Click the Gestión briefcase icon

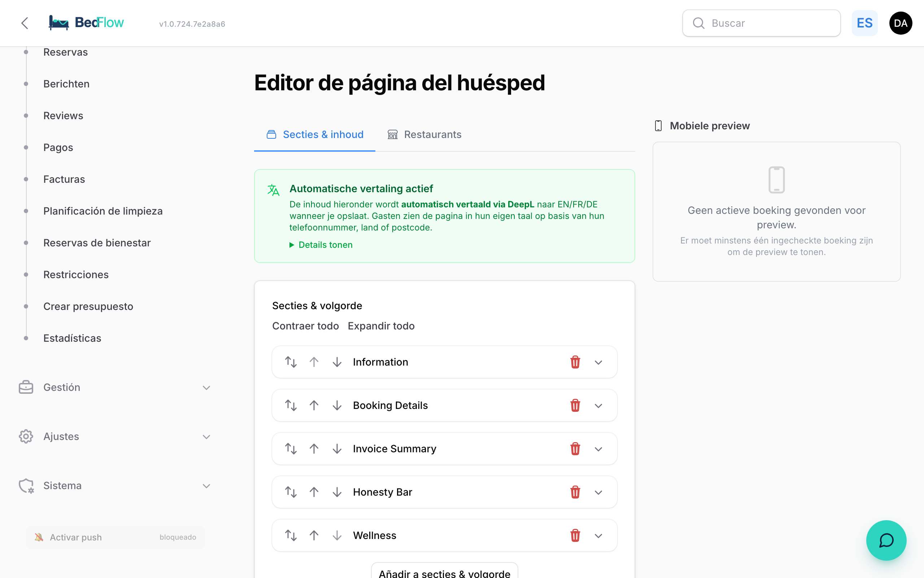26,387
